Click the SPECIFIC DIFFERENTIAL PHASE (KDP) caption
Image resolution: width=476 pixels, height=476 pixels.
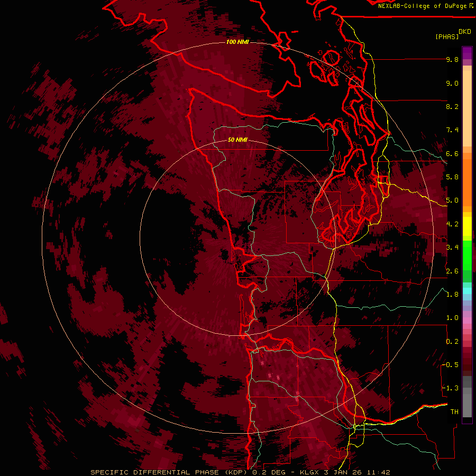coord(169,472)
